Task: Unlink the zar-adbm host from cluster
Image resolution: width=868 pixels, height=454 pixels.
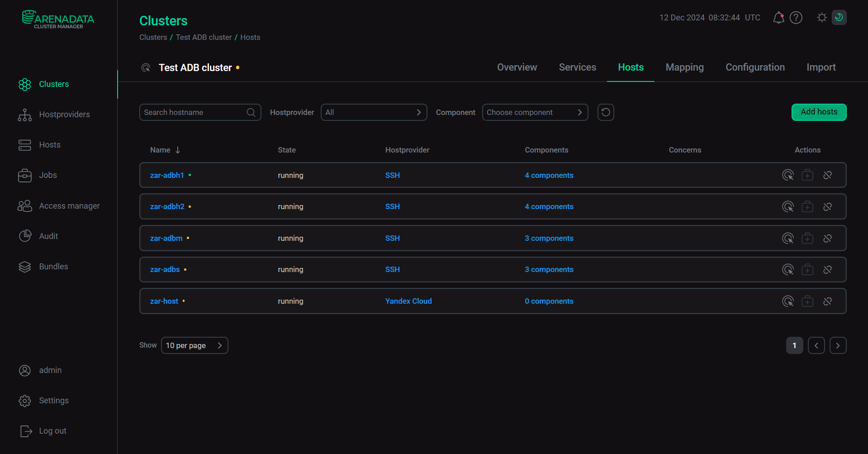Action: click(827, 239)
